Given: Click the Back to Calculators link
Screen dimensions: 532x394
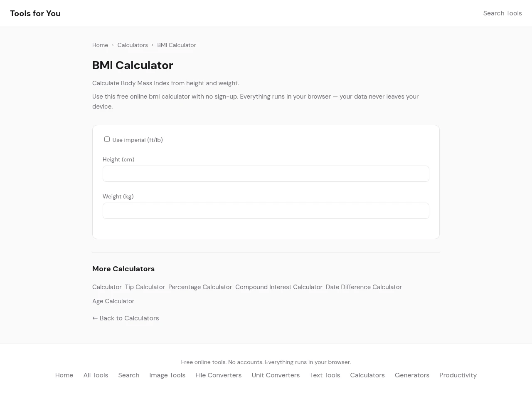Looking at the screenshot, I should click(x=126, y=318).
